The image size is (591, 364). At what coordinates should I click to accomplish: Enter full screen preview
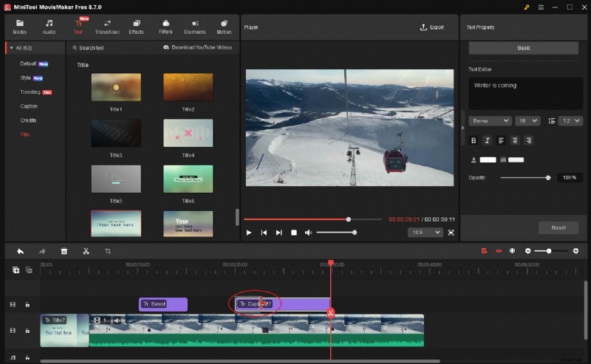pyautogui.click(x=451, y=233)
